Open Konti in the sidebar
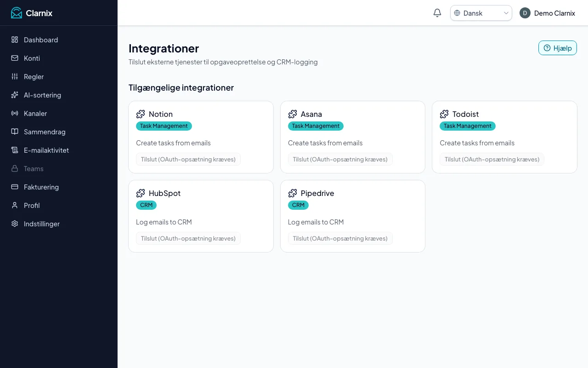The height and width of the screenshot is (368, 588). (x=59, y=58)
